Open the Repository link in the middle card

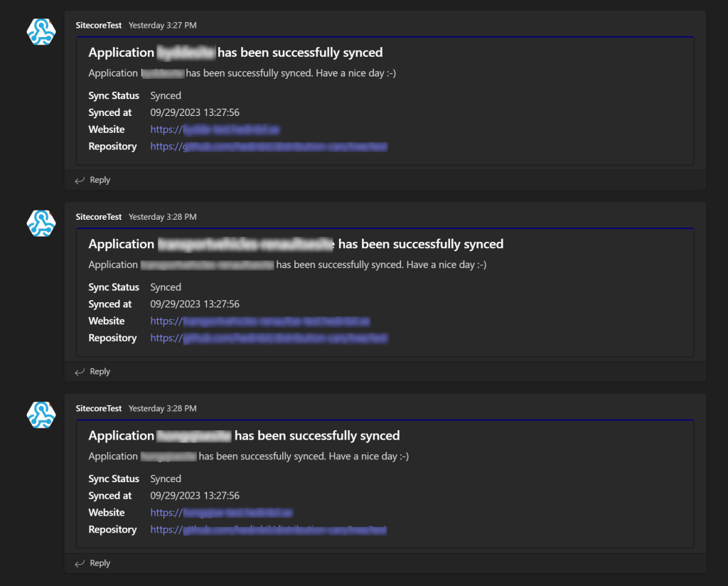pyautogui.click(x=268, y=339)
